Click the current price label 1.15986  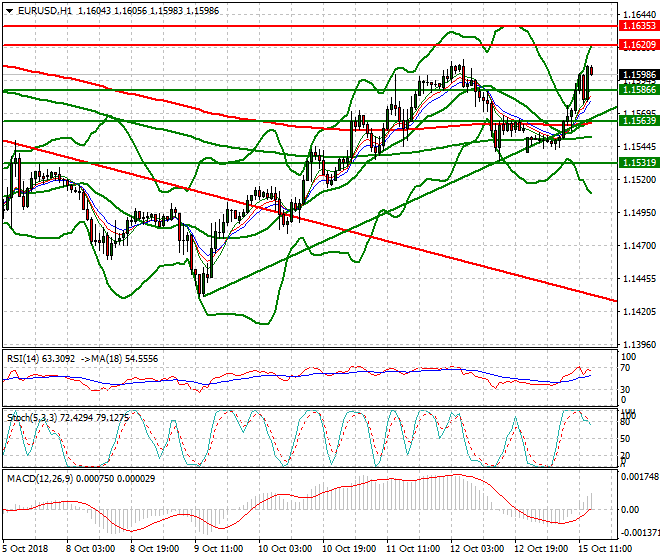coord(639,75)
